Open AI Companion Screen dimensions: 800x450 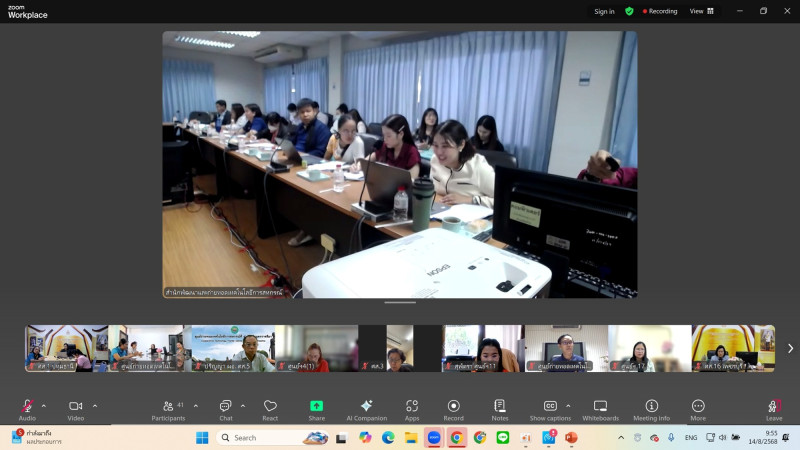366,407
